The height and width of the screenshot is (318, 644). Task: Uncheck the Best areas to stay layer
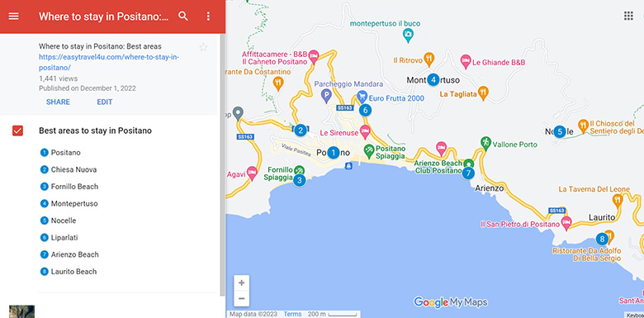[x=17, y=131]
